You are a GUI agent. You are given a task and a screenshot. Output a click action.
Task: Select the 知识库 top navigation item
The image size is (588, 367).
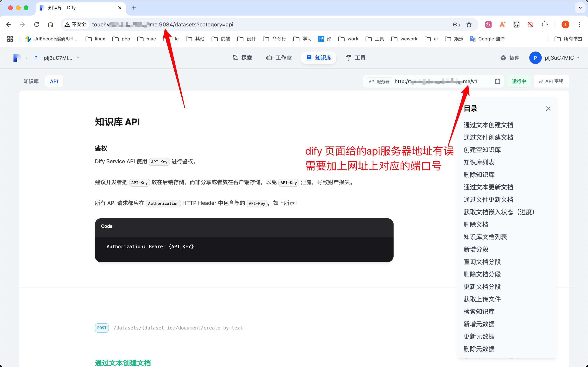tap(319, 58)
